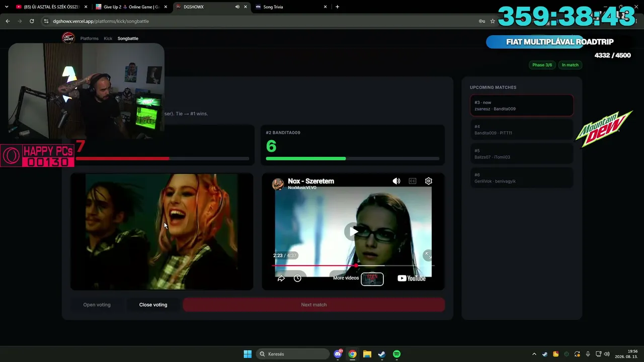The image size is (644, 362).
Task: Open Discord from the taskbar
Action: pos(338,354)
